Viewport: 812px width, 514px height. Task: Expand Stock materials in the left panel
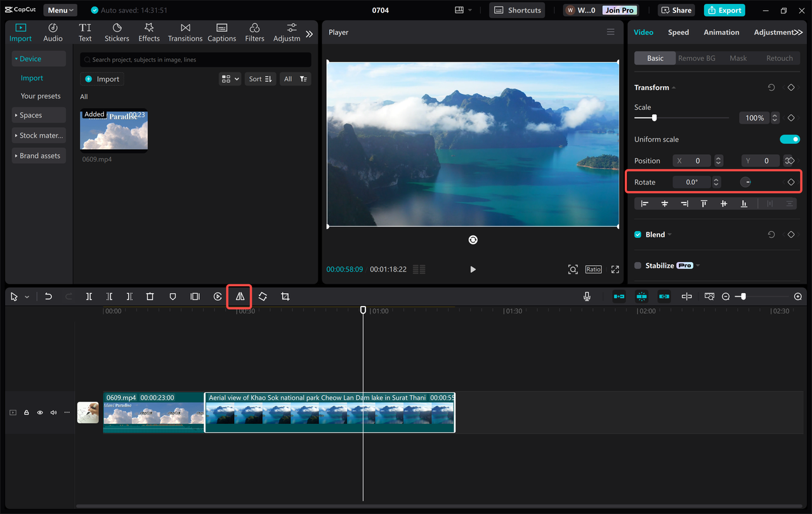click(39, 135)
